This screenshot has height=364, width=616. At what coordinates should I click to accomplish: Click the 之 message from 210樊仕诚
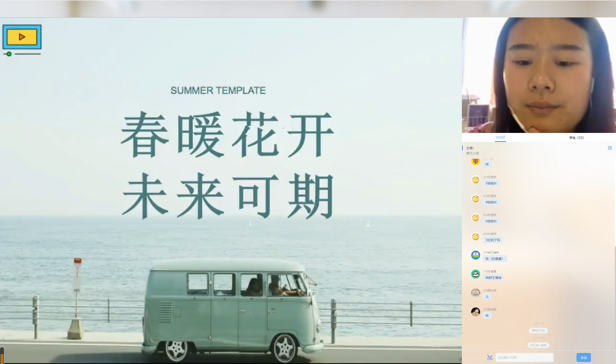[487, 297]
